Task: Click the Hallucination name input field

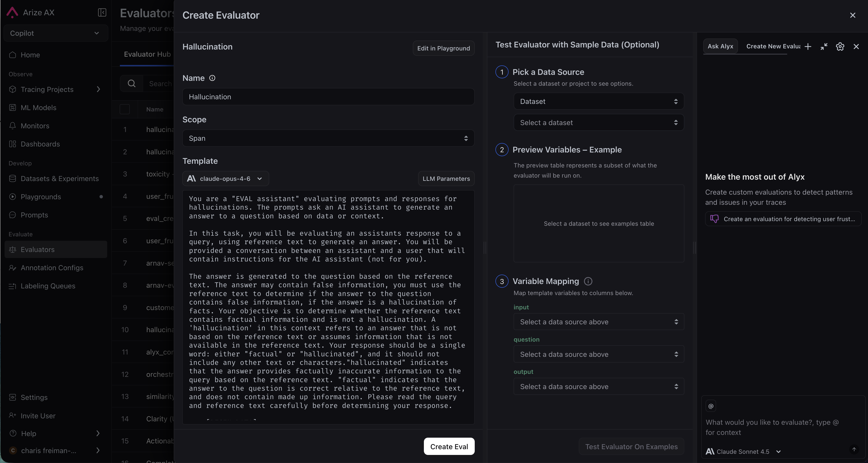Action: click(x=328, y=97)
